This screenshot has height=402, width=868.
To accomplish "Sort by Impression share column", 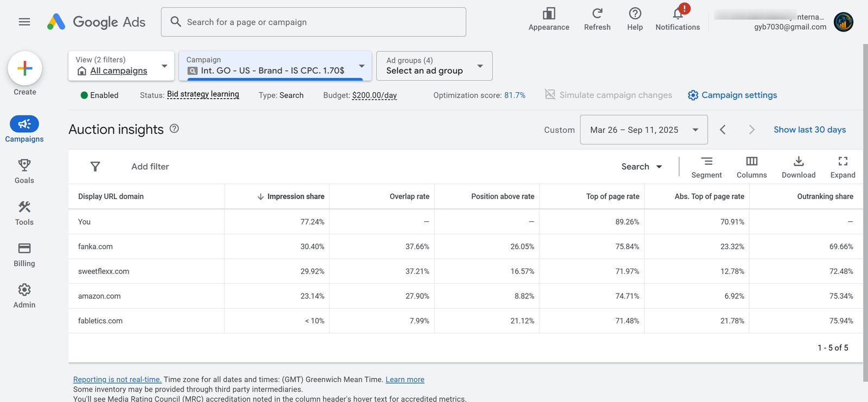I will point(291,196).
